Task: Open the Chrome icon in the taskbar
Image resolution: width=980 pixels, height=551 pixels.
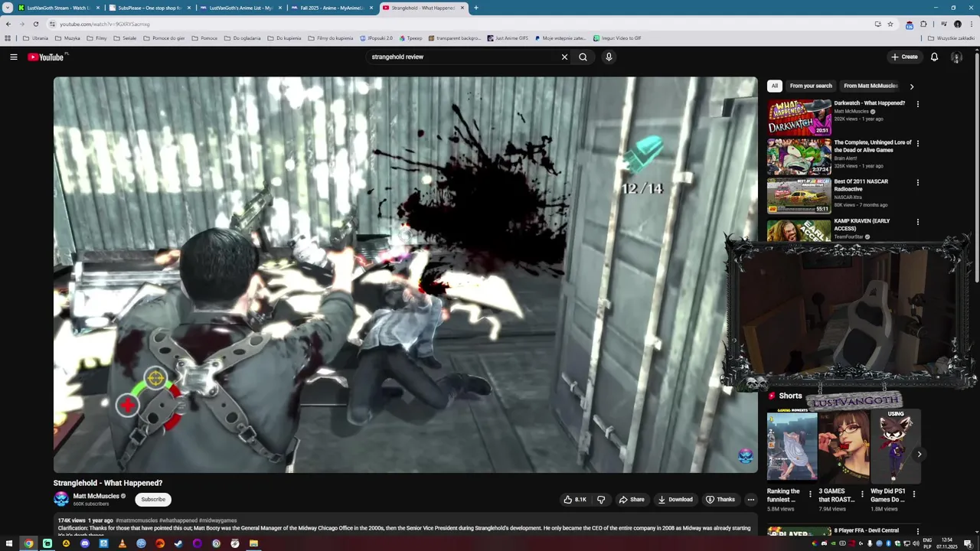Action: point(28,543)
